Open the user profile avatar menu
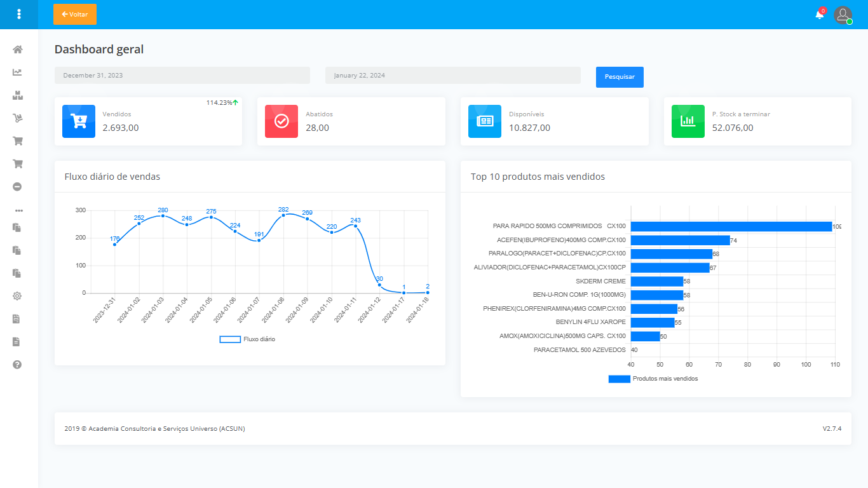The height and width of the screenshot is (488, 868). tap(843, 15)
